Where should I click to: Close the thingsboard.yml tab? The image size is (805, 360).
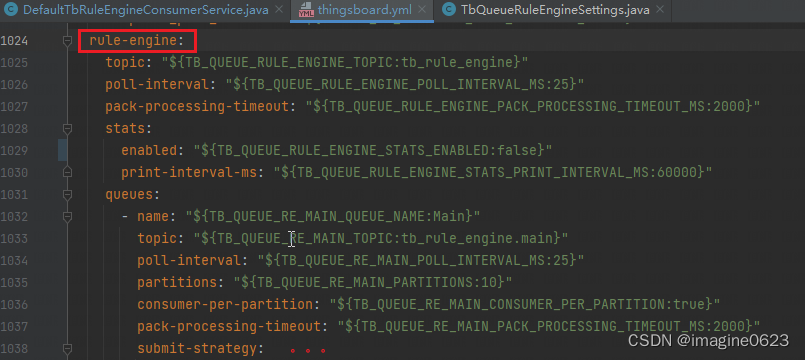pyautogui.click(x=422, y=10)
